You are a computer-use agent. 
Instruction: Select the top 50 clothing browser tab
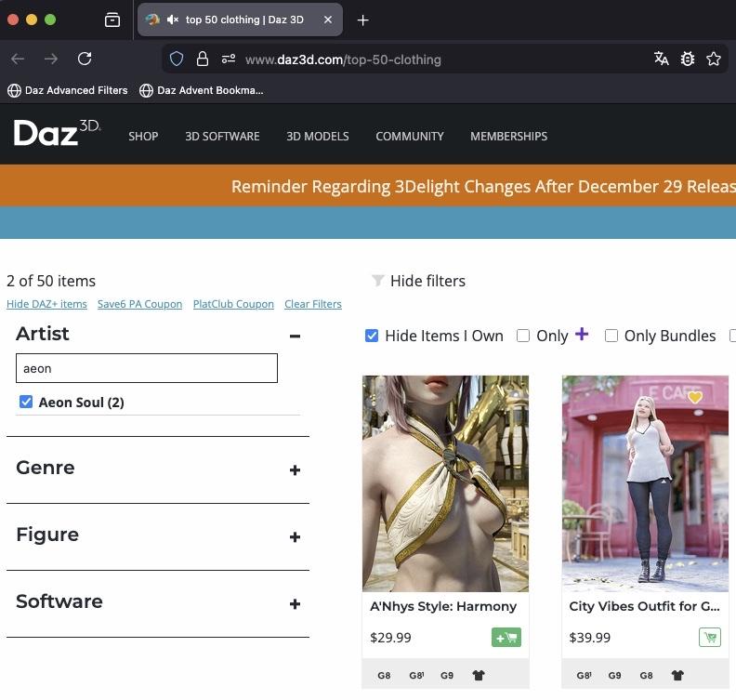coord(240,20)
